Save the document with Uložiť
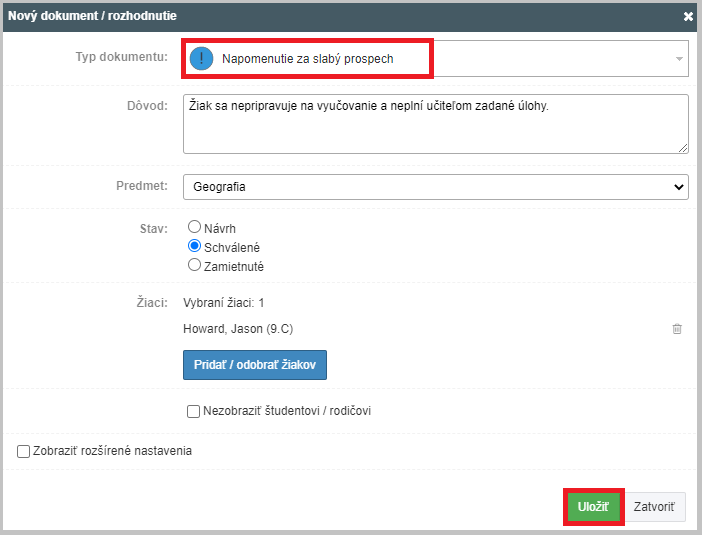The width and height of the screenshot is (702, 535). click(593, 507)
